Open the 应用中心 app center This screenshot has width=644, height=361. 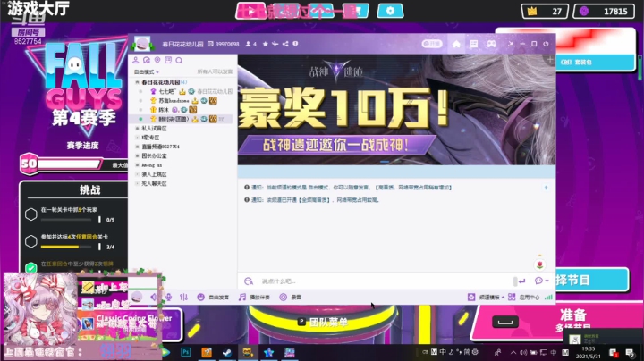click(x=524, y=297)
